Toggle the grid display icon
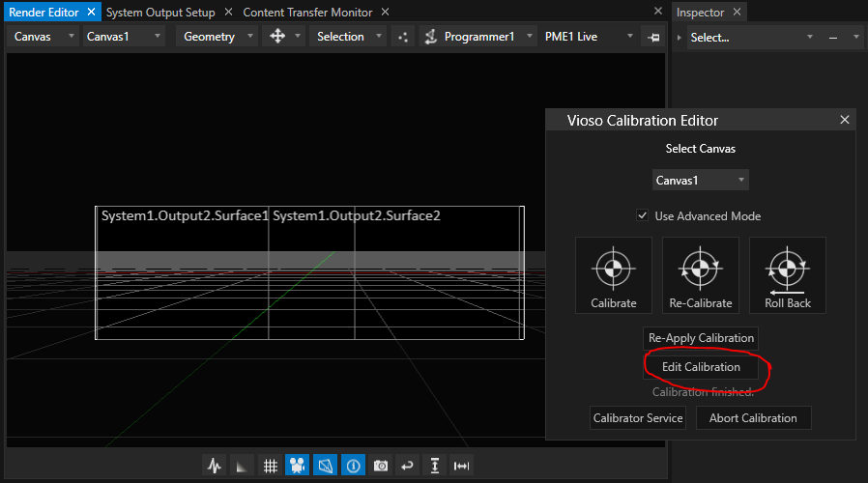The height and width of the screenshot is (483, 868). [271, 466]
